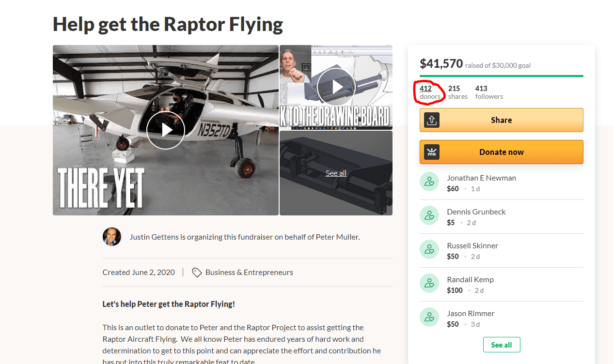Play the drawing board video thumbnail
The image size is (613, 364).
point(336,87)
